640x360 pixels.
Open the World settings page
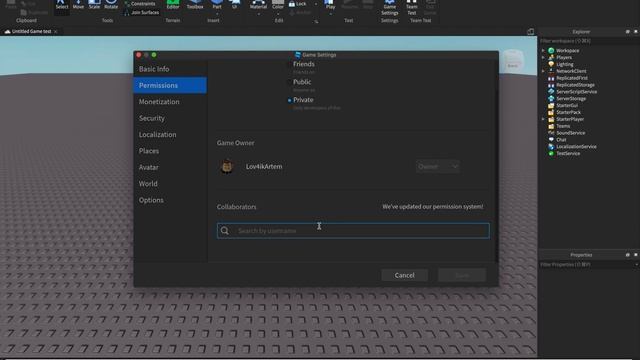click(170, 184)
